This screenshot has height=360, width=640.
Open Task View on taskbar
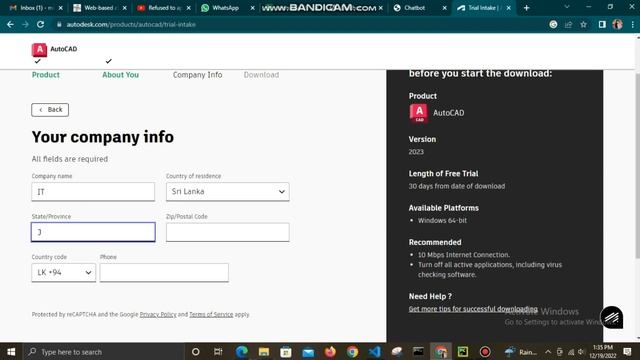[218, 352]
